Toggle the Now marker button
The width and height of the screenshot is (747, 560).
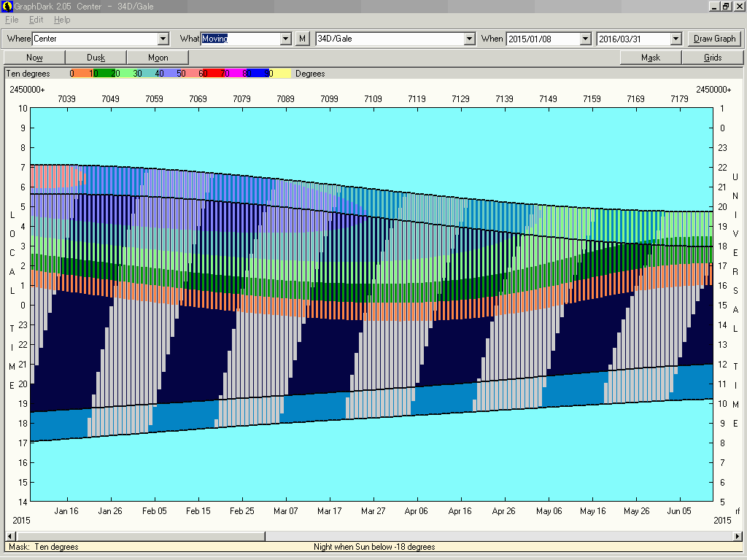point(34,58)
